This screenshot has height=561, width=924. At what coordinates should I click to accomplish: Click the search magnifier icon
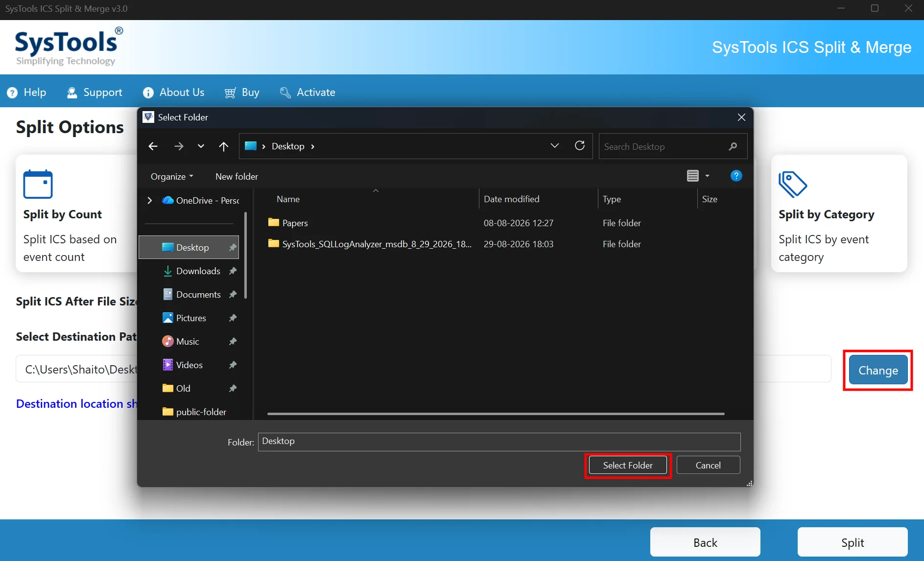(733, 146)
